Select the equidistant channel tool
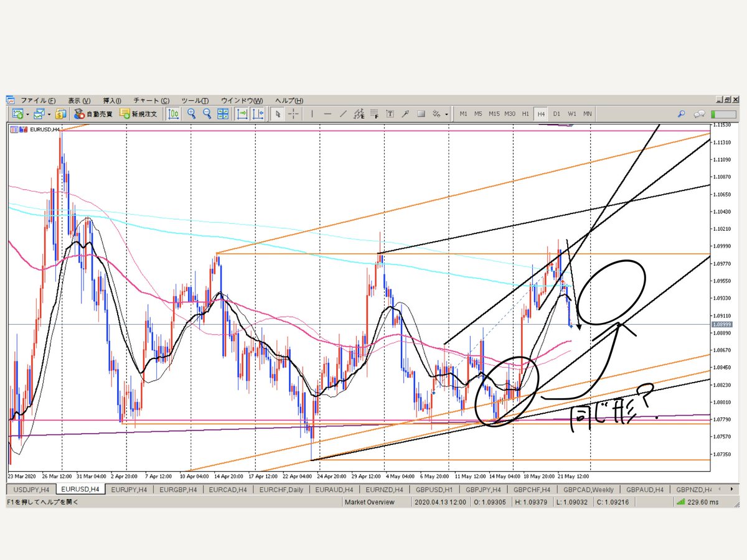Viewport: 747px width, 560px height. tap(359, 114)
